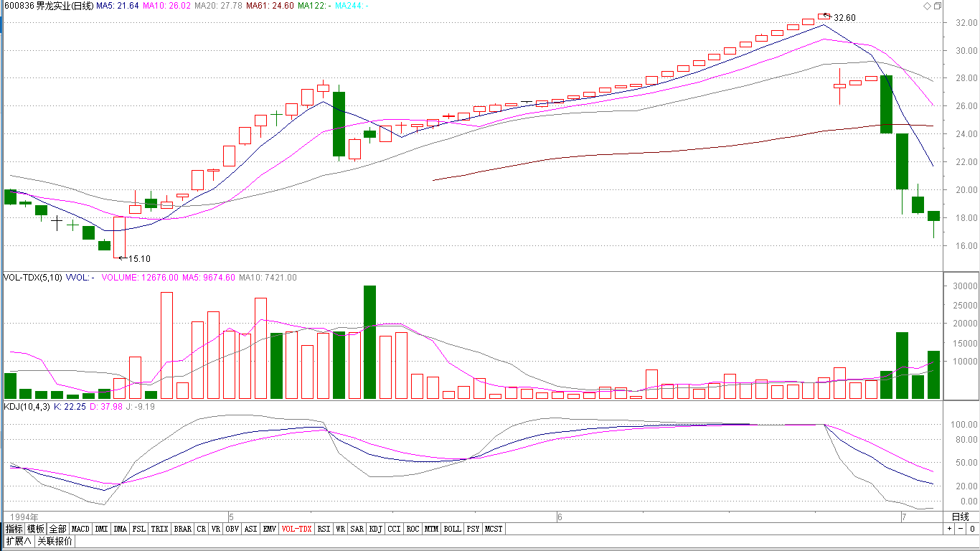Show the MCST indicator
Image resolution: width=980 pixels, height=551 pixels.
click(494, 529)
